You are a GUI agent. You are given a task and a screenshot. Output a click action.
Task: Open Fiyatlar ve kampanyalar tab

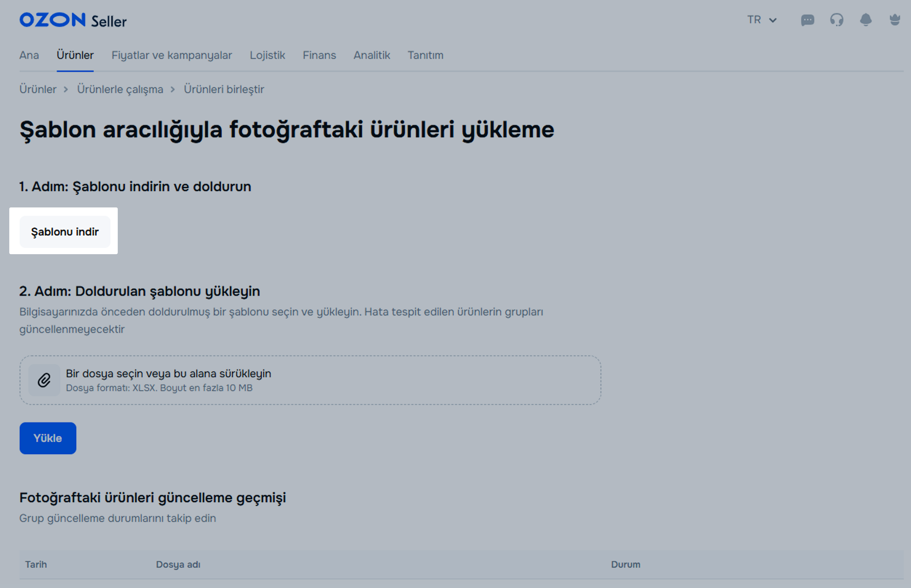[x=171, y=55]
